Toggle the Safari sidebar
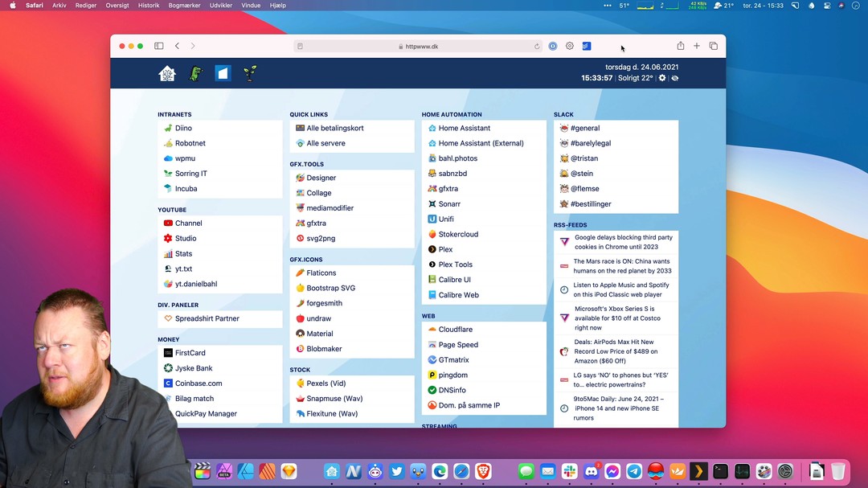This screenshot has width=868, height=488. pos(159,46)
